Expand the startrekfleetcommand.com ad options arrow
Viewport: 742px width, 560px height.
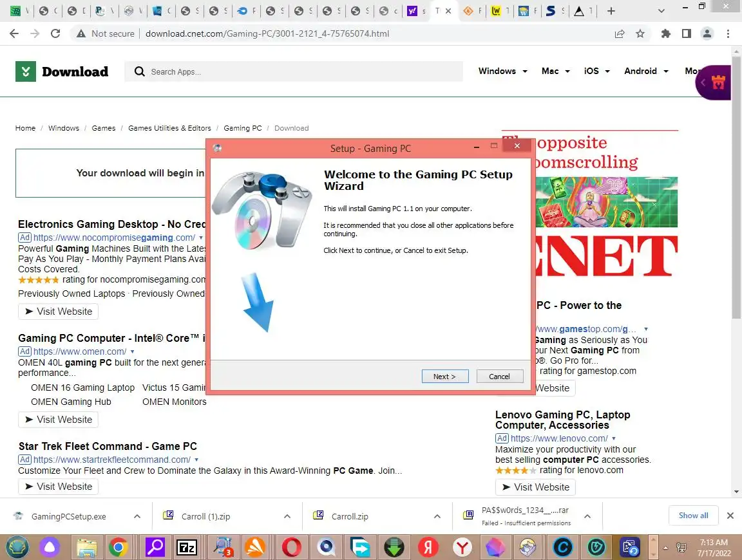point(196,460)
